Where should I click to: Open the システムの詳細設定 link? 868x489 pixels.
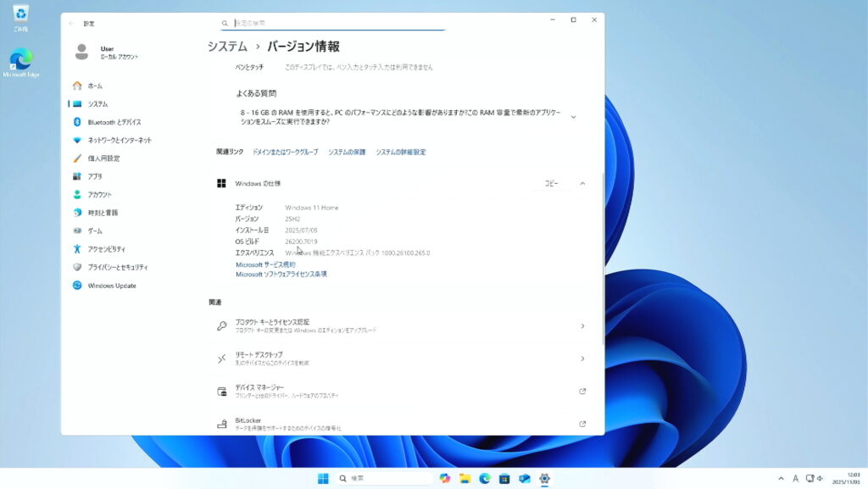401,153
